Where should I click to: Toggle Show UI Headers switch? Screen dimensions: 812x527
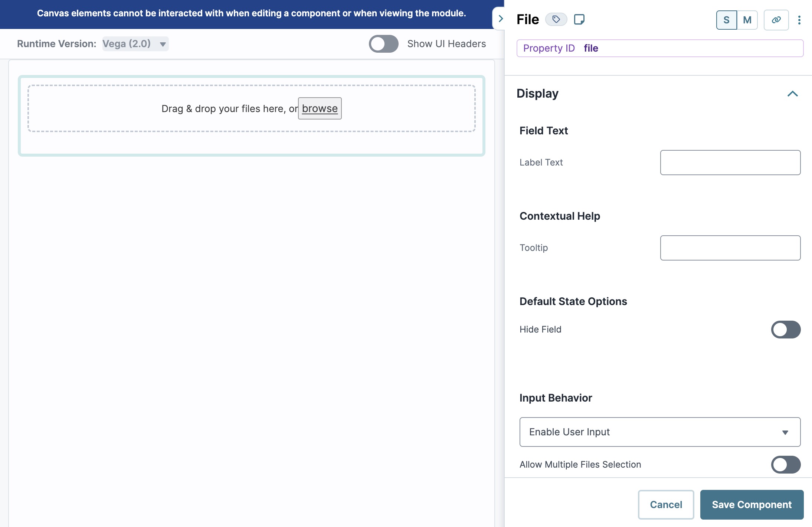click(x=383, y=44)
